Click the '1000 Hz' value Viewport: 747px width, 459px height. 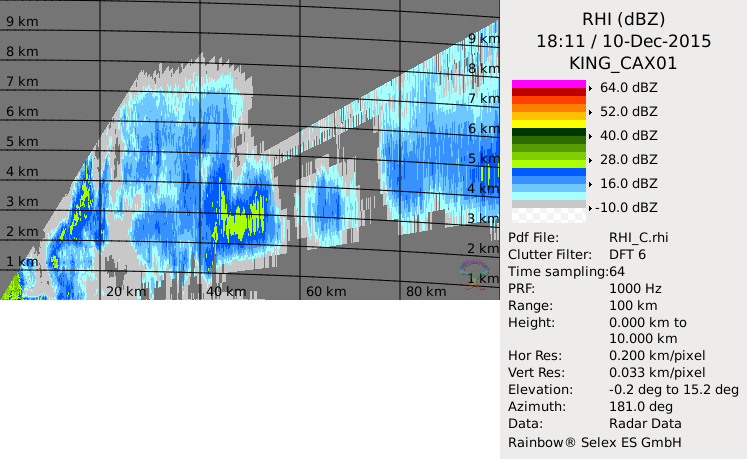click(636, 288)
